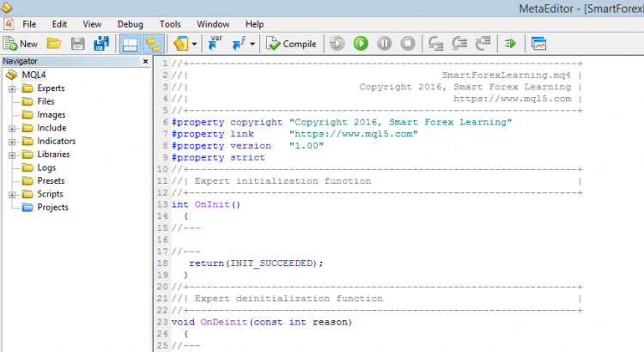Click the Pause debugging icon
The width and height of the screenshot is (644, 352).
click(x=384, y=43)
